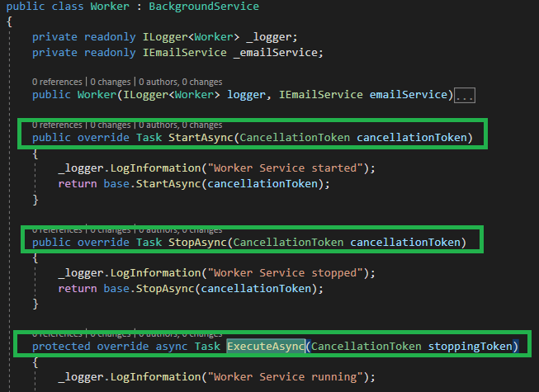Open '0 references' CodeLens above Worker constructor
This screenshot has height=392, width=539.
57,82
